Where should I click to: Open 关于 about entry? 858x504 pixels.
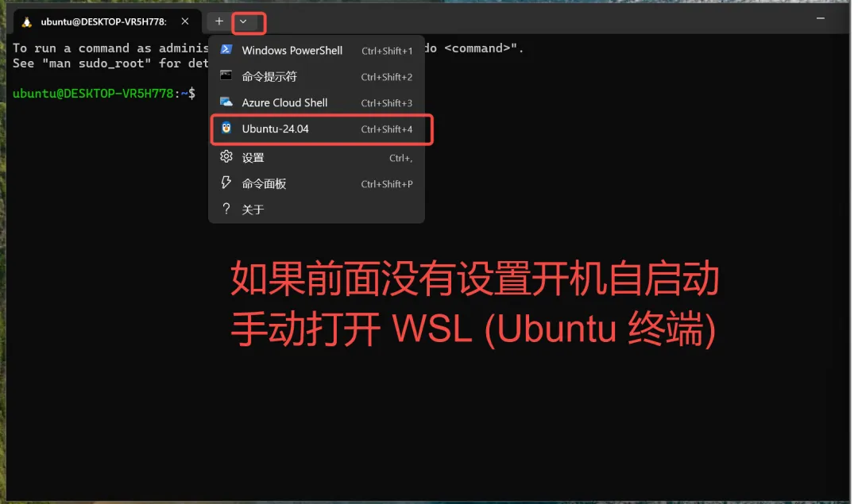pos(316,210)
